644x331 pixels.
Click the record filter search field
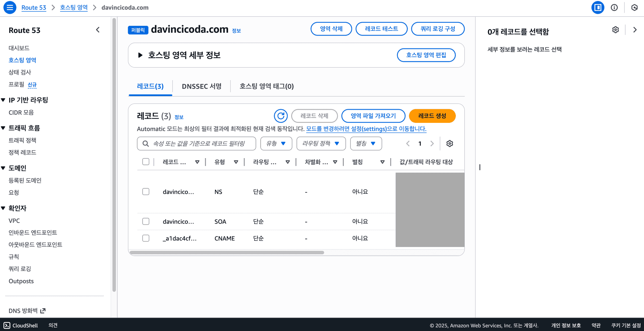(196, 143)
